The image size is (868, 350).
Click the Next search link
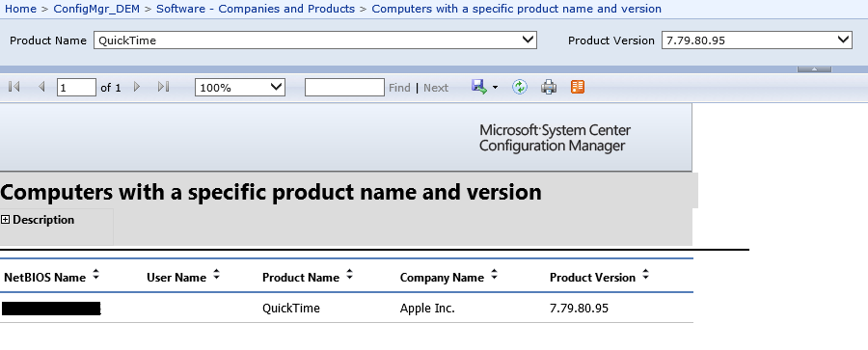pyautogui.click(x=436, y=88)
